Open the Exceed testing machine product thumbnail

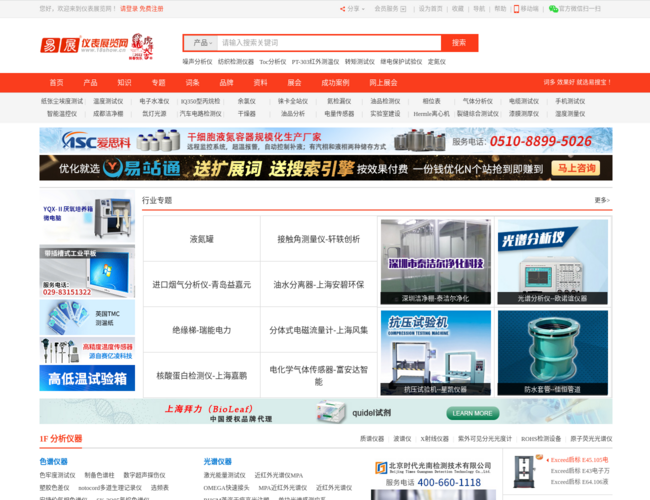[x=523, y=471]
